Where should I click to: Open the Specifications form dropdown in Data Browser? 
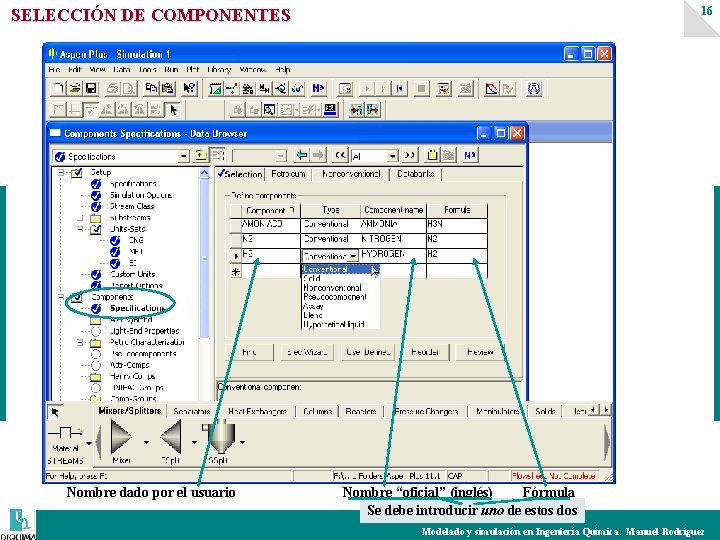[x=184, y=157]
